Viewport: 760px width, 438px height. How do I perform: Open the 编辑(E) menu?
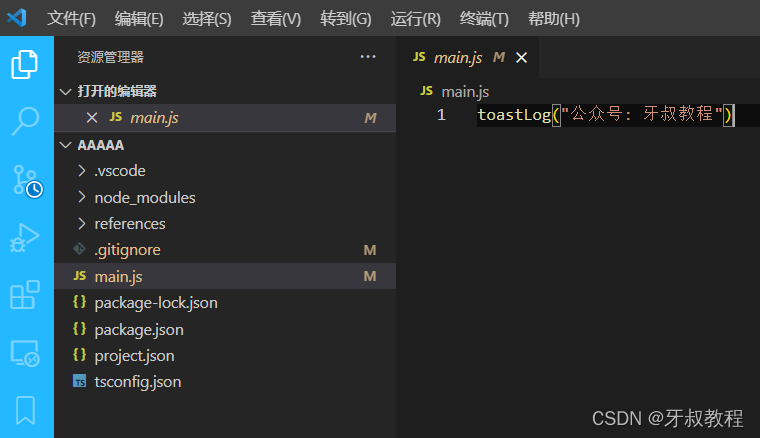[x=139, y=19]
